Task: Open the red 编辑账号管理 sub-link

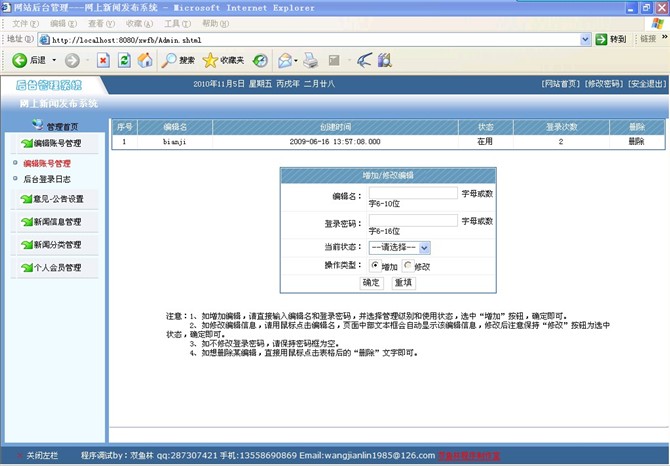Action: [x=47, y=164]
